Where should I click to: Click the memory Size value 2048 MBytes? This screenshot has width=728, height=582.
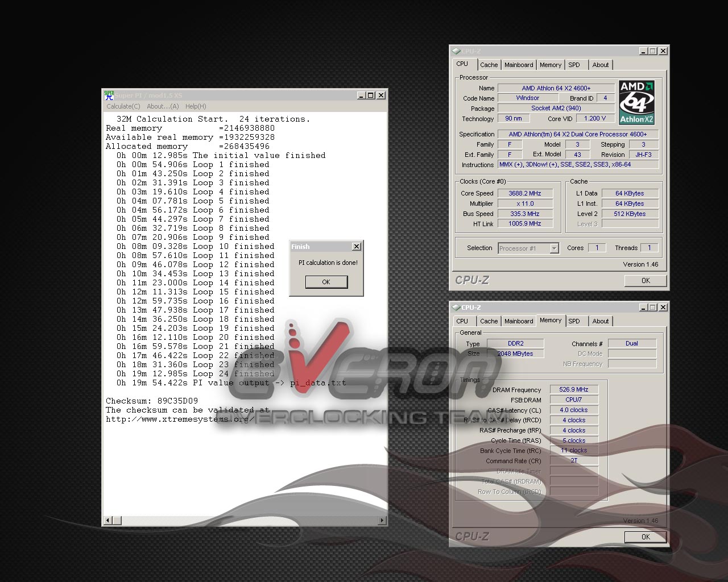tap(515, 354)
